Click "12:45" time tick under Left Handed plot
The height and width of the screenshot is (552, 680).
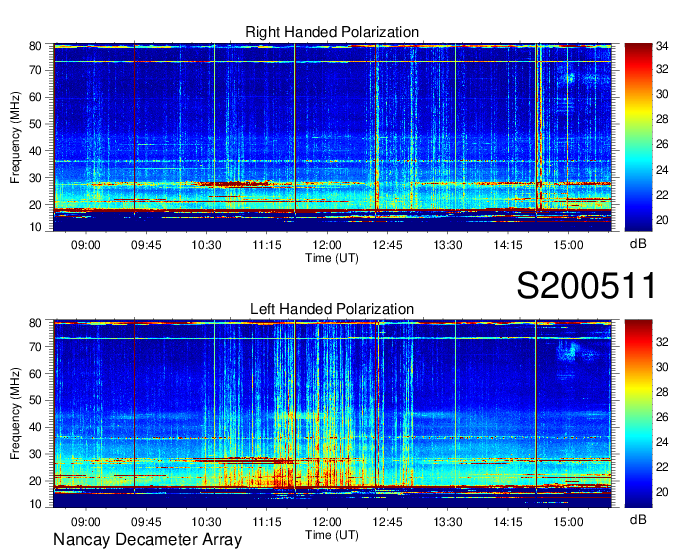coord(387,522)
